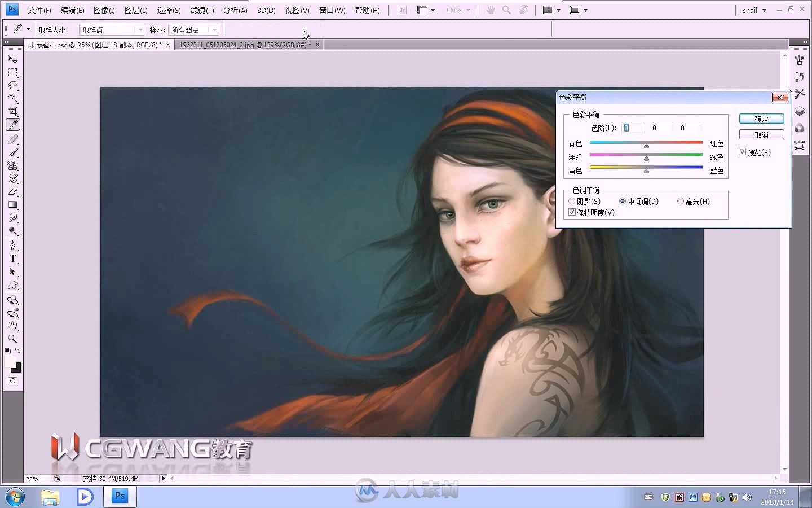812x508 pixels.
Task: Check the 预览(P) preview checkbox
Action: pyautogui.click(x=743, y=152)
